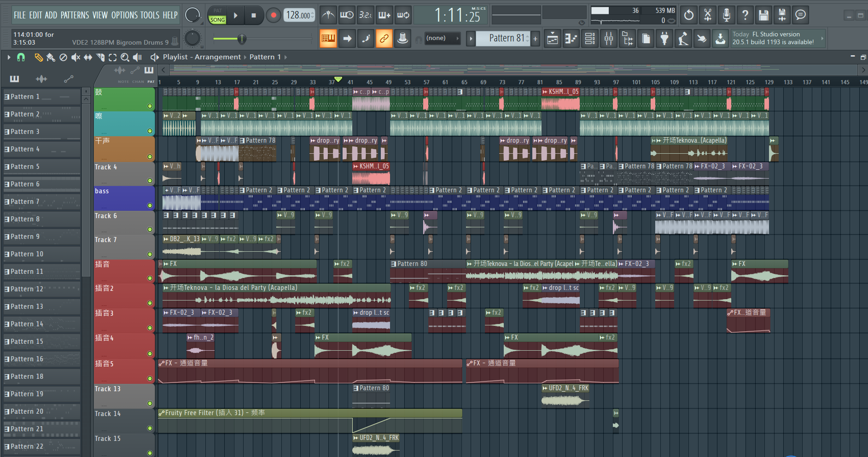This screenshot has height=457, width=868.
Task: Click FL Studio version update notice
Action: click(x=774, y=38)
